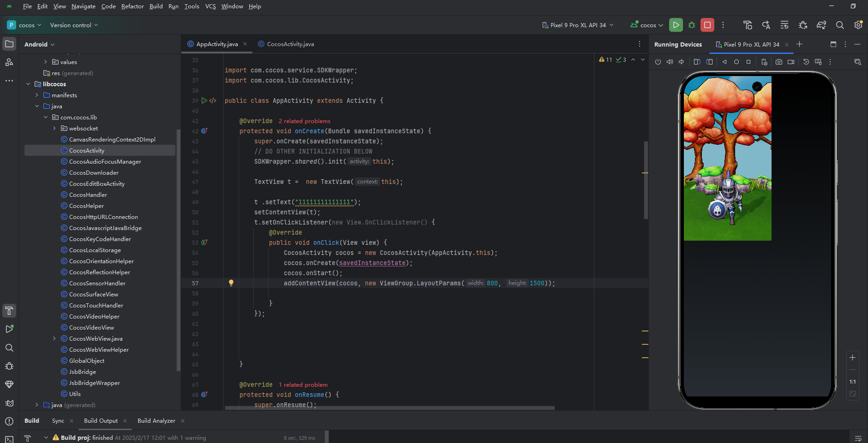Stop the running app with the red square
This screenshot has width=868, height=443.
pyautogui.click(x=707, y=25)
